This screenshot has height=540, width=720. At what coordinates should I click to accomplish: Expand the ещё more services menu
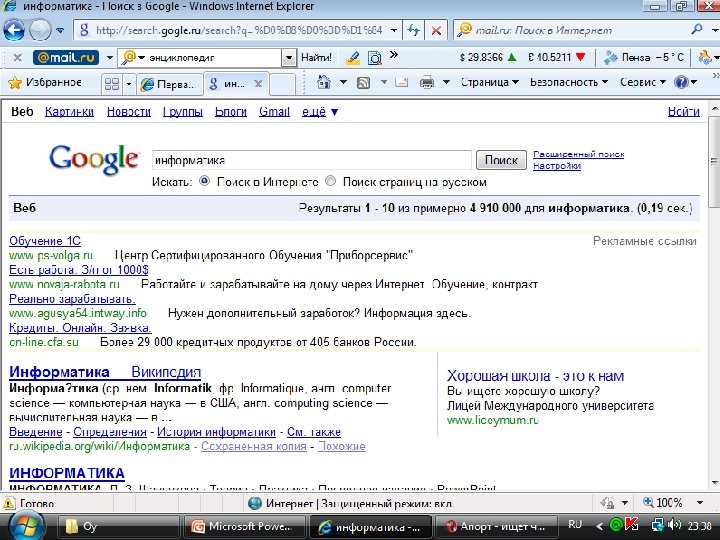click(320, 112)
